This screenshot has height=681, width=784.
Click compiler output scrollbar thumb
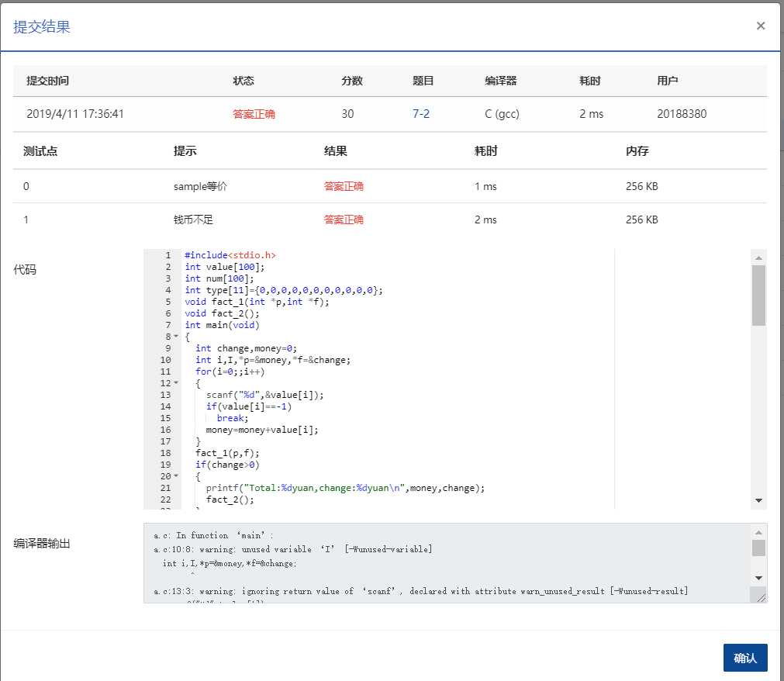click(758, 548)
